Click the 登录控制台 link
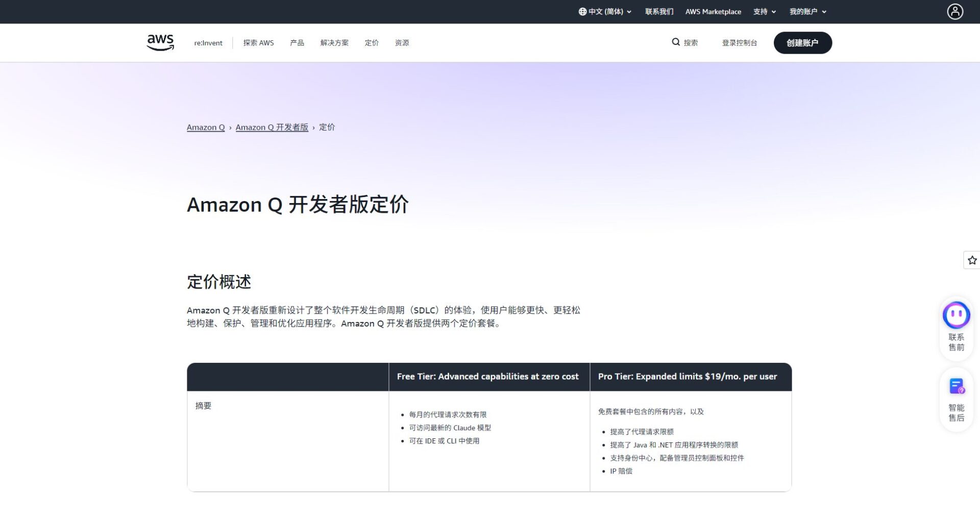 pos(739,43)
